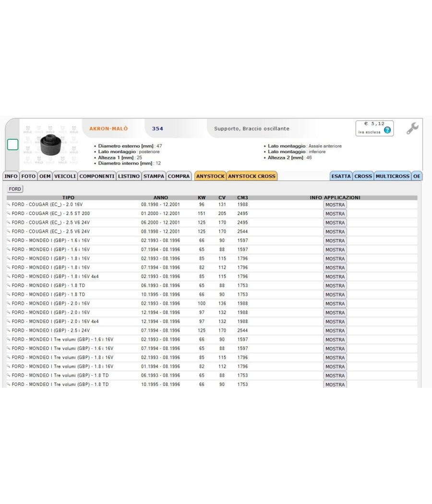The image size is (432, 504).
Task: Tick the product selection checkbox
Action: (x=12, y=144)
